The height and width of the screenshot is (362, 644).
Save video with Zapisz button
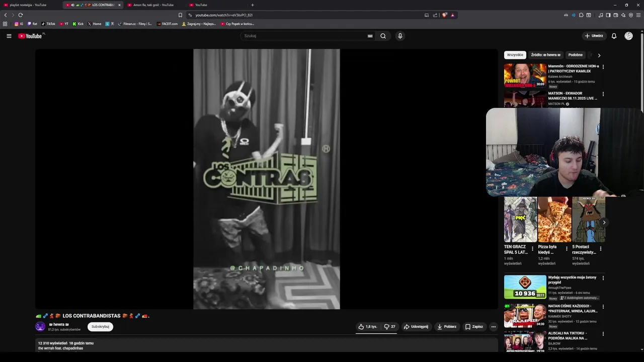point(474,326)
